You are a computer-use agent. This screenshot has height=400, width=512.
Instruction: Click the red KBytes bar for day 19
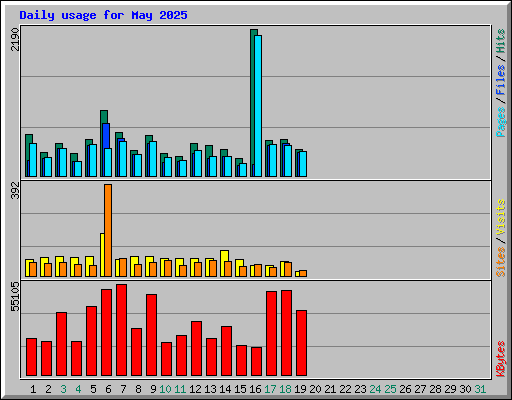click(301, 343)
